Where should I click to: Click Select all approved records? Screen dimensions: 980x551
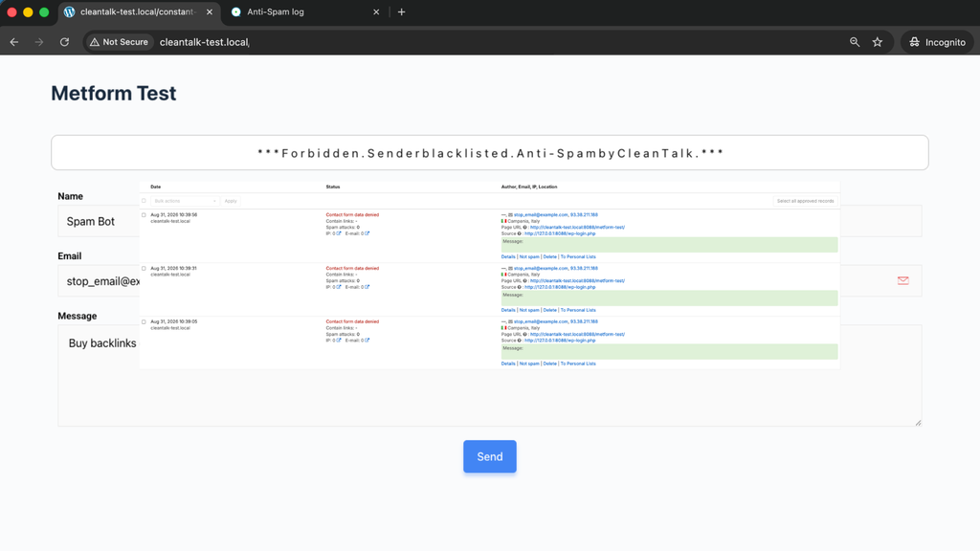805,201
